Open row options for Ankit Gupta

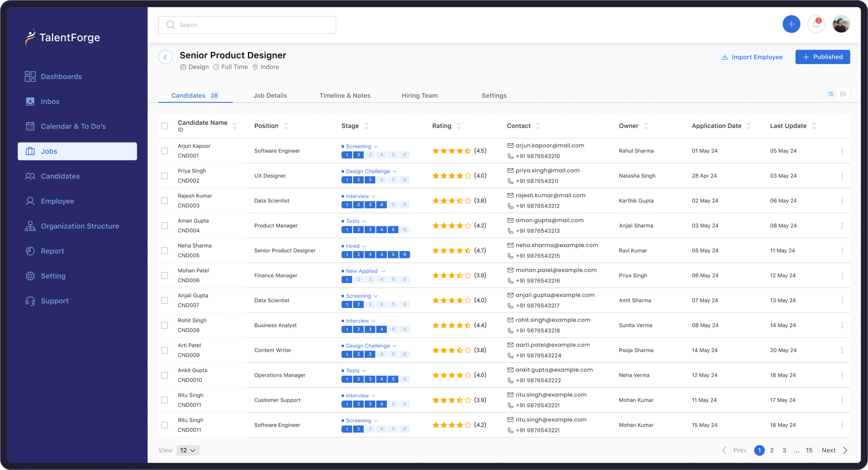842,375
